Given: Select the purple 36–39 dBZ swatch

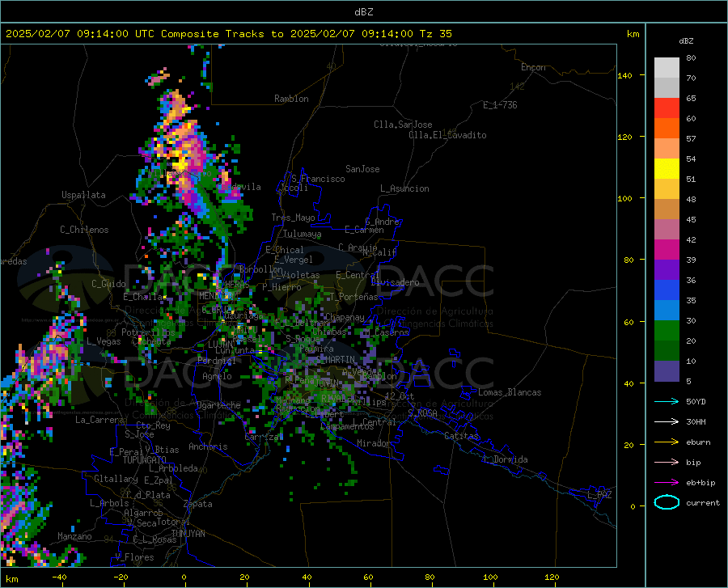Looking at the screenshot, I should [667, 270].
